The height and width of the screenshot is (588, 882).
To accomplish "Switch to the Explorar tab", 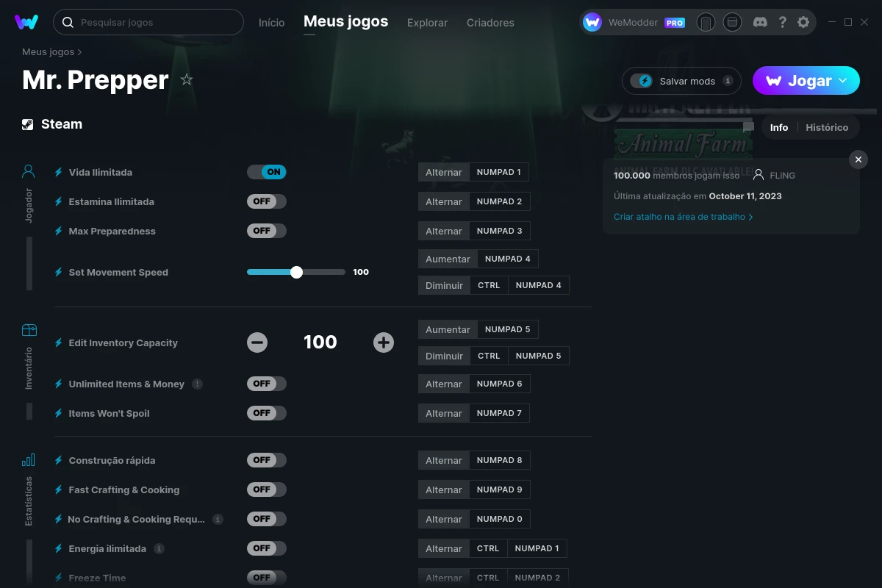I will 427,23.
